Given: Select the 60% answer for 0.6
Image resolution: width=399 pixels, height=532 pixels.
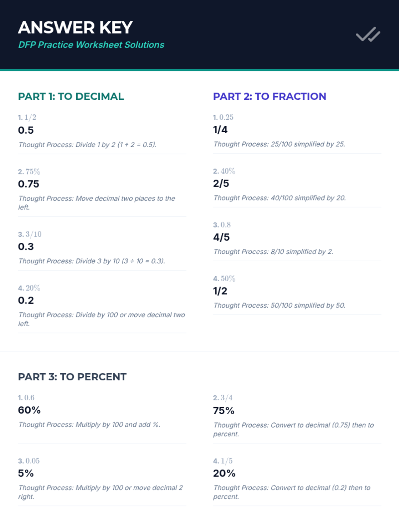Looking at the screenshot, I should click(x=29, y=410).
